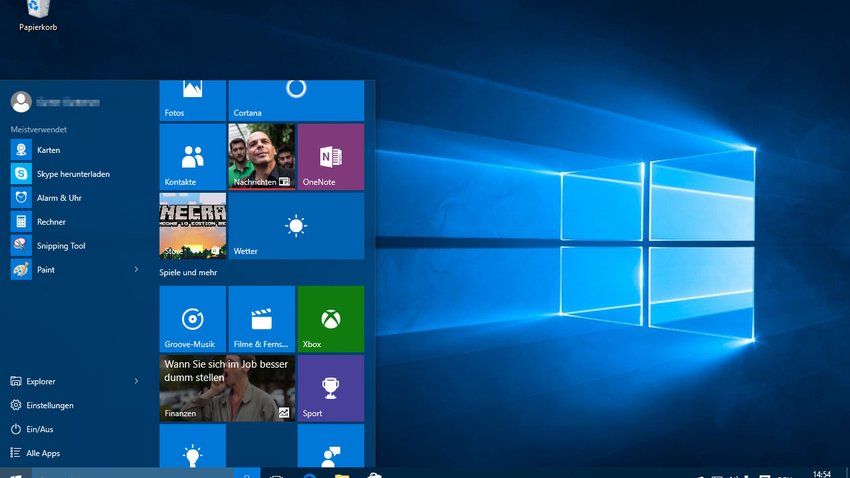Open Alarm & Uhr app
850x478 pixels.
76,198
